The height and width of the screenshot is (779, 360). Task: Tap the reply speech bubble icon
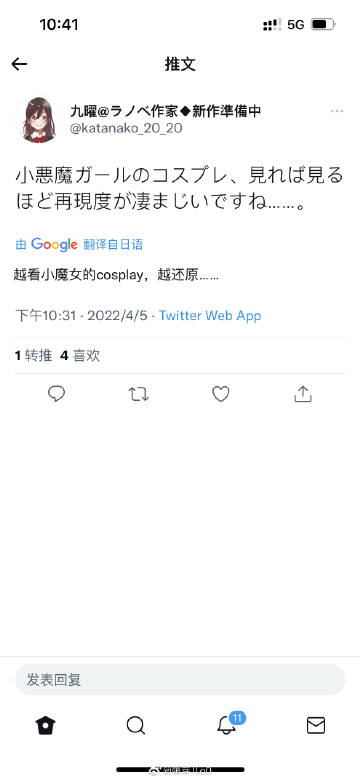pyautogui.click(x=56, y=394)
